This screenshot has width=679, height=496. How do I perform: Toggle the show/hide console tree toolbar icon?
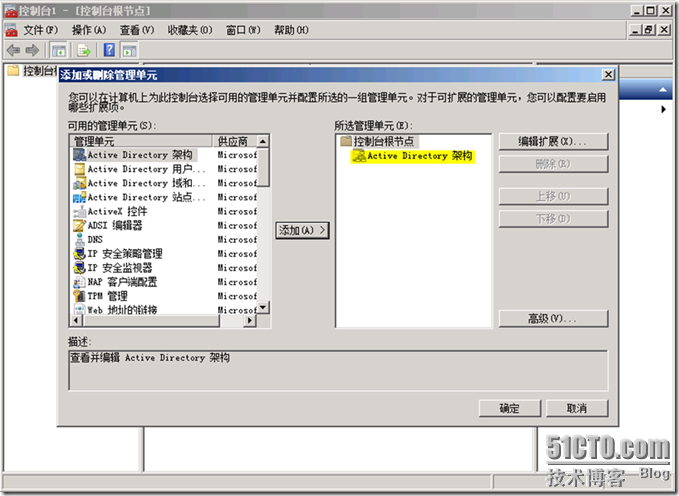click(58, 50)
